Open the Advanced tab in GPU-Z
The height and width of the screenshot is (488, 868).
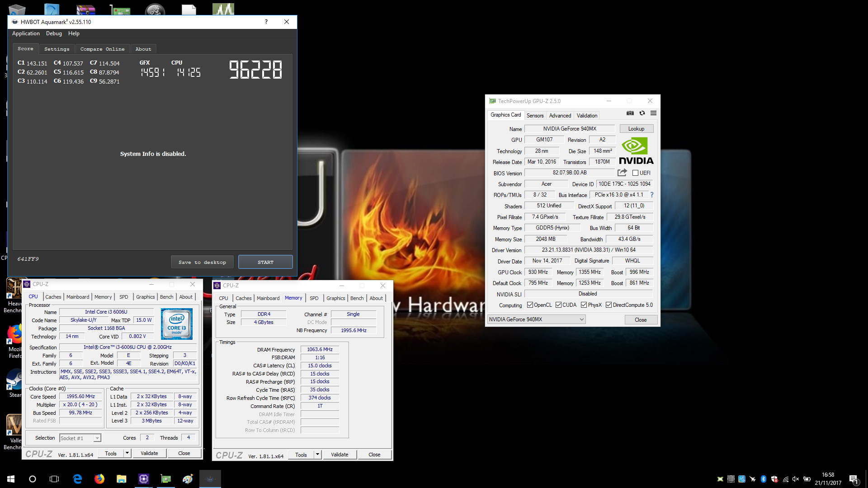(560, 116)
